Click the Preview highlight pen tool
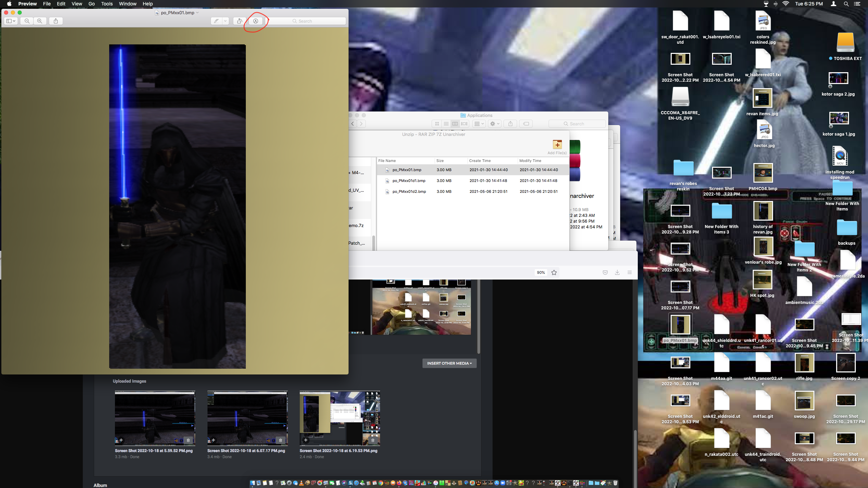The image size is (868, 488). click(x=216, y=21)
